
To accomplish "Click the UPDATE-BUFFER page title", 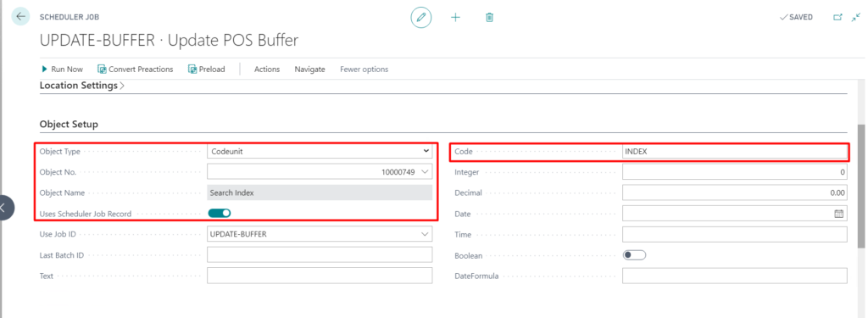I will (x=170, y=41).
